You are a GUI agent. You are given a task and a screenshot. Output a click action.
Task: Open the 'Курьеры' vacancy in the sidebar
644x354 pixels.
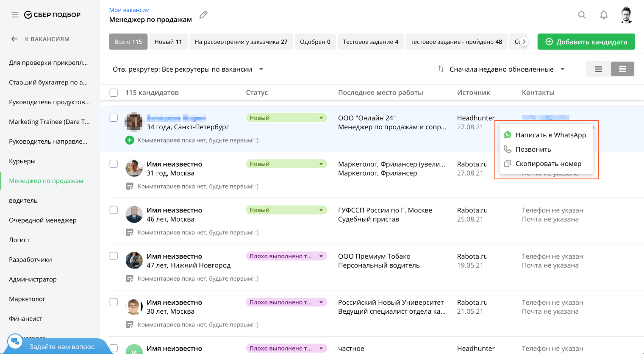click(22, 161)
